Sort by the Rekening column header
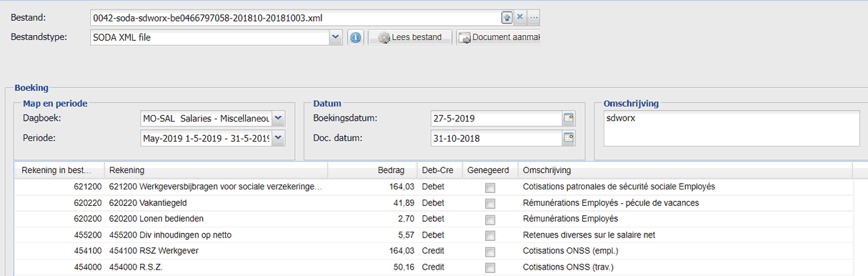 coord(216,170)
